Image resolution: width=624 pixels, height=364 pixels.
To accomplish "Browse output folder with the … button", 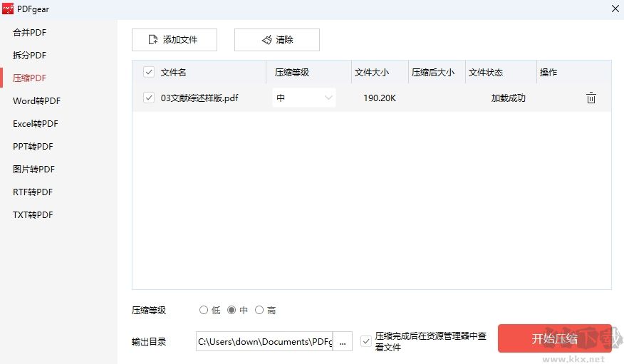I will pyautogui.click(x=343, y=341).
